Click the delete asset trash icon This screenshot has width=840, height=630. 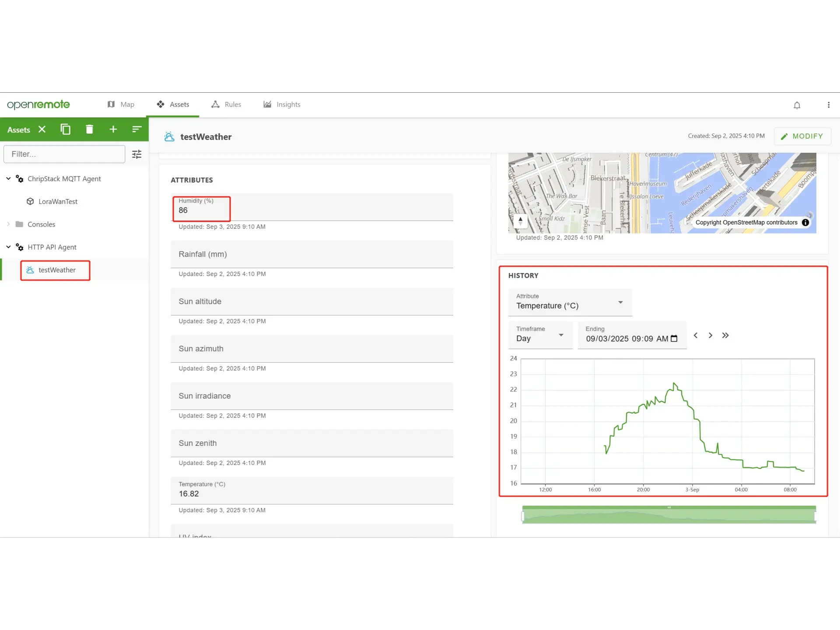(x=89, y=129)
